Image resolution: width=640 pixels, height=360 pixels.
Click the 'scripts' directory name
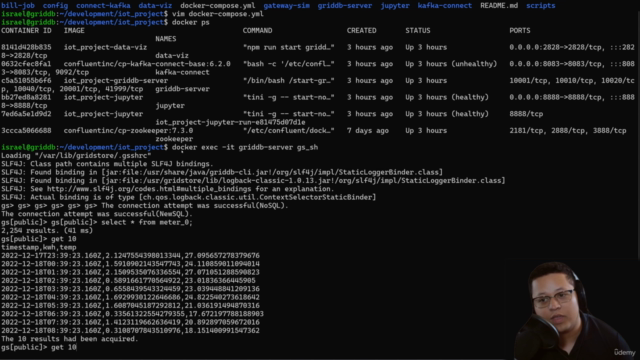coord(541,6)
